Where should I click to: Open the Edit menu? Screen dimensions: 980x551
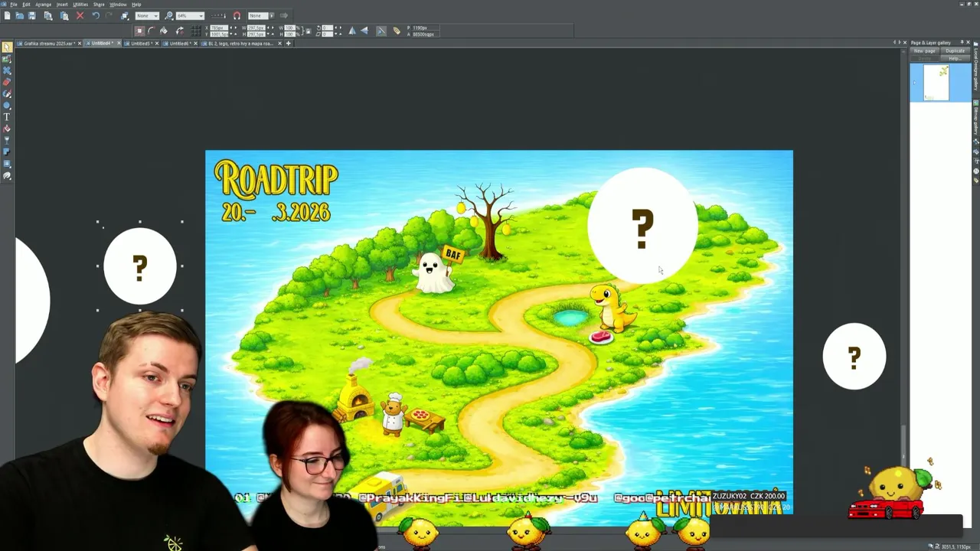pyautogui.click(x=26, y=5)
